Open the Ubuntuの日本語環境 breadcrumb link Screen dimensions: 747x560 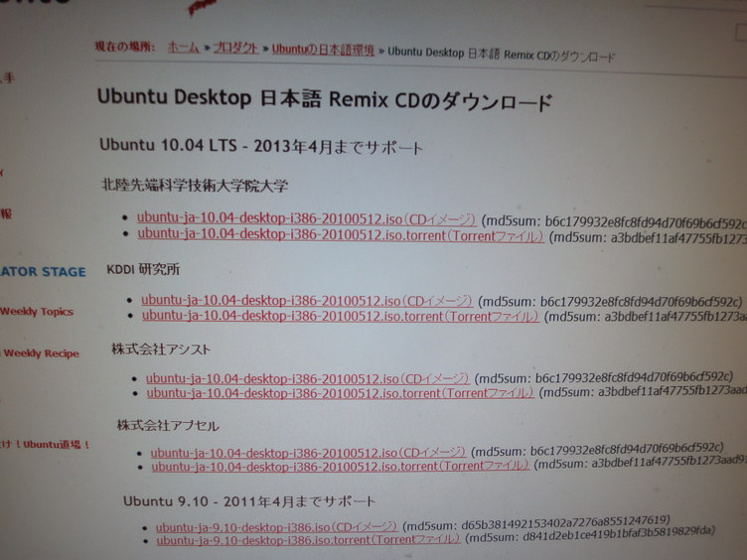323,50
